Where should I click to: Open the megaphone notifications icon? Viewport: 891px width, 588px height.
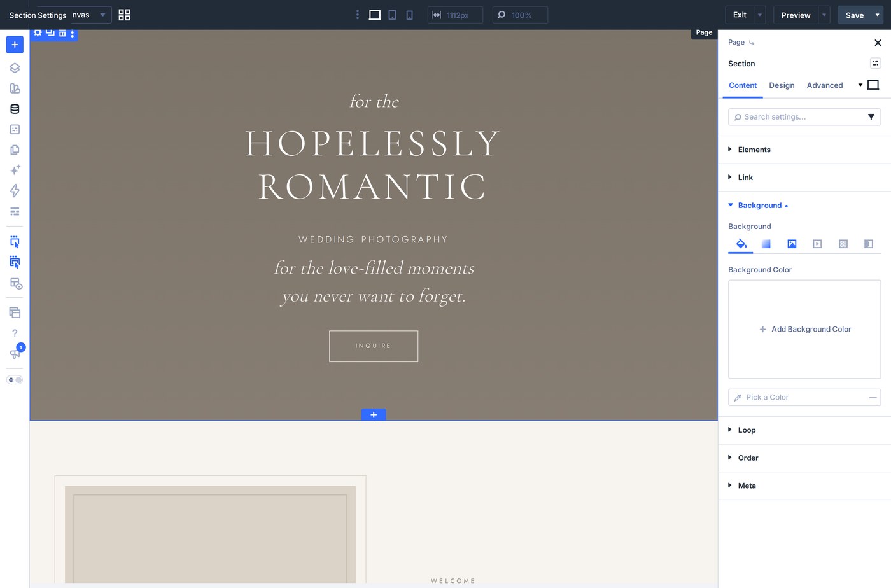pos(15,354)
